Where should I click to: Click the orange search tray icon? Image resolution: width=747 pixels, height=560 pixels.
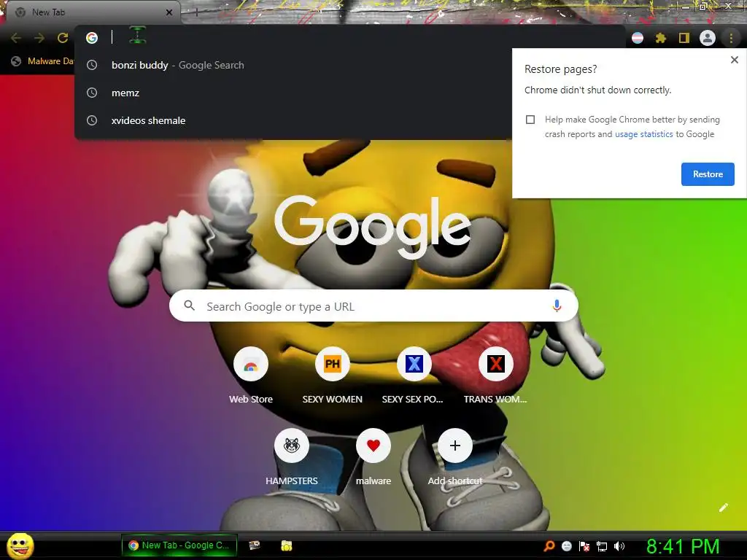click(x=549, y=545)
